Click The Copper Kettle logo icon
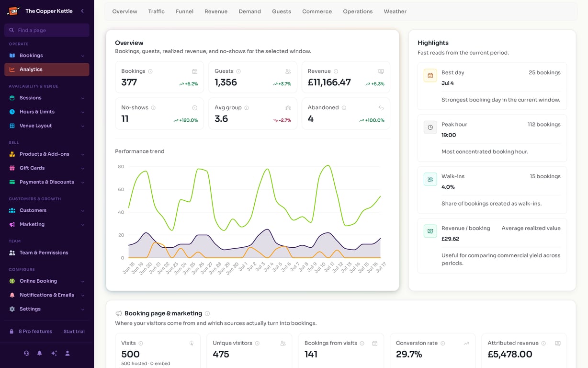This screenshot has width=588, height=368. 13,11
